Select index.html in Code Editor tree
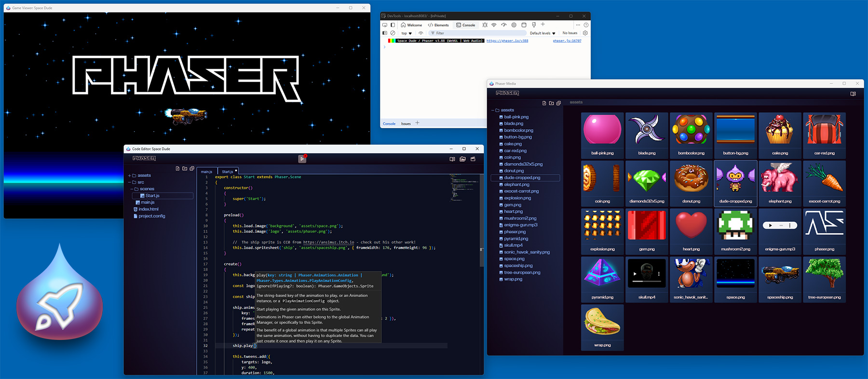Screen dimensions: 868x379 [x=145, y=209]
